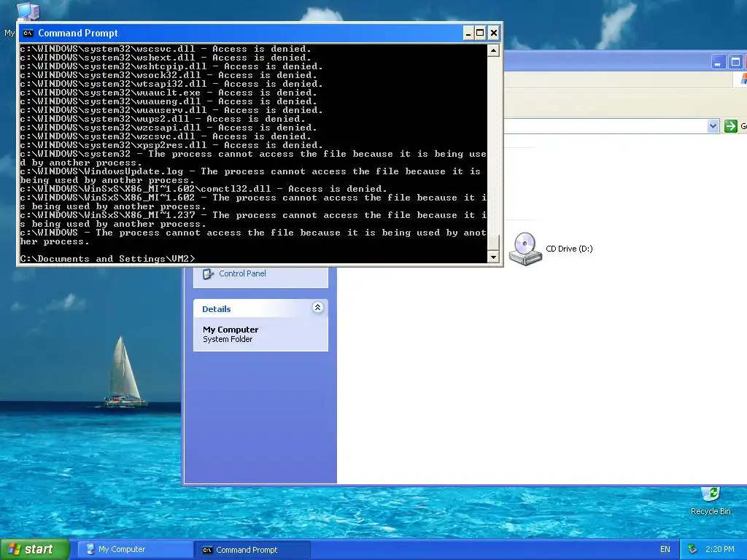Click the comctl32.dll access denied line
747x560 pixels.
pos(204,189)
